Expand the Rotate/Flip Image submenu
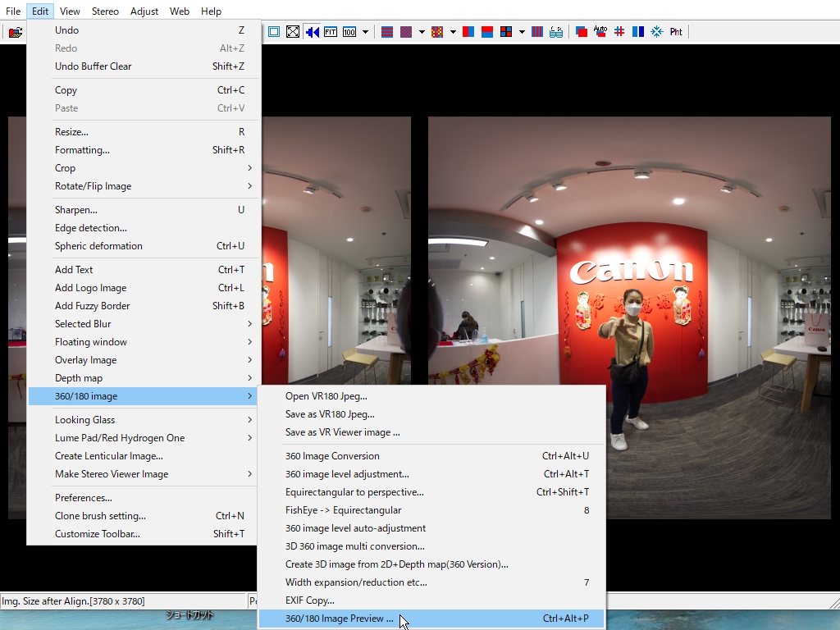This screenshot has height=630, width=840. coord(144,186)
